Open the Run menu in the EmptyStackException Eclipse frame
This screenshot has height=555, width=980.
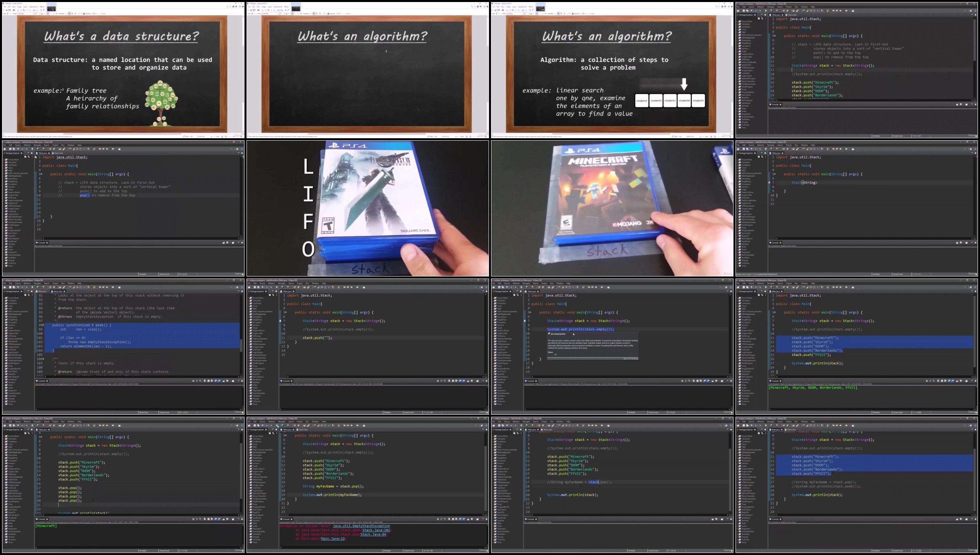[307, 422]
